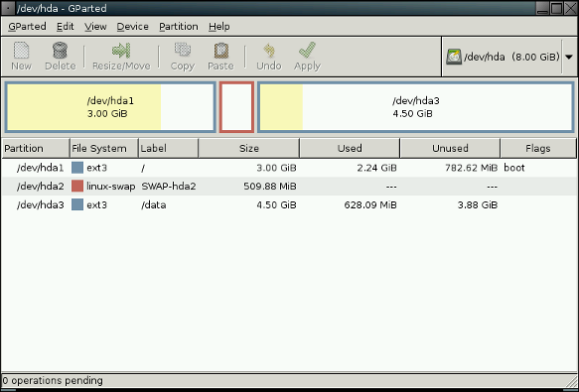This screenshot has width=579, height=392.
Task: Select the /dev/hda3 row in the list
Action: [x=289, y=204]
